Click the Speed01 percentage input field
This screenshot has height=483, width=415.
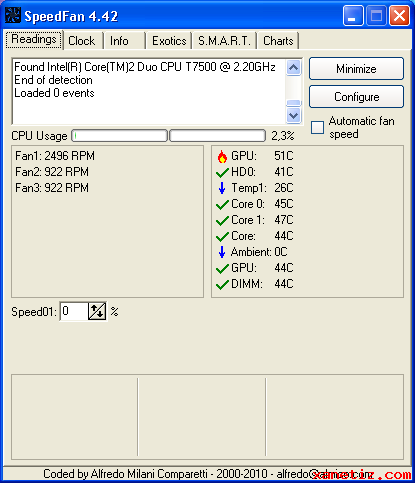(x=75, y=311)
